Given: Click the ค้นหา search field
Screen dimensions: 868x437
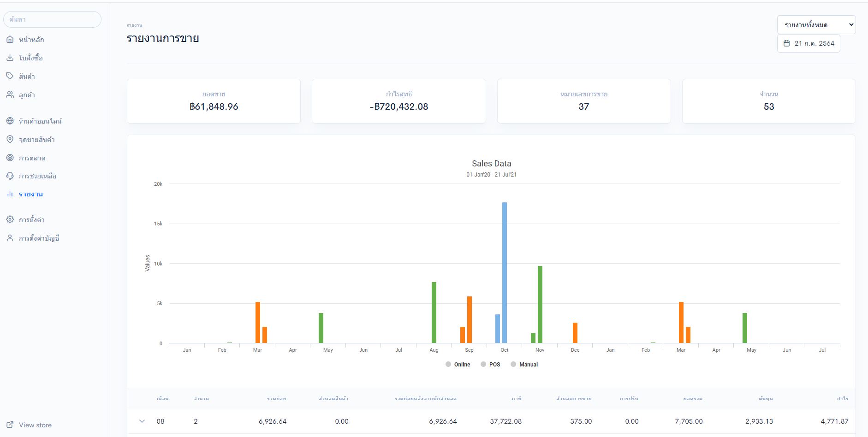Looking at the screenshot, I should tap(52, 19).
